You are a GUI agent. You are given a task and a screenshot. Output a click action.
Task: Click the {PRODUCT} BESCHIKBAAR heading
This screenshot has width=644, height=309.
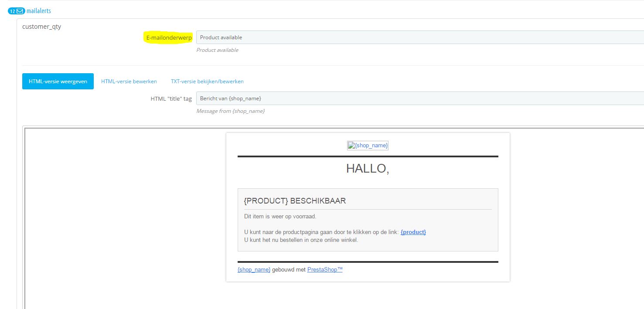295,201
